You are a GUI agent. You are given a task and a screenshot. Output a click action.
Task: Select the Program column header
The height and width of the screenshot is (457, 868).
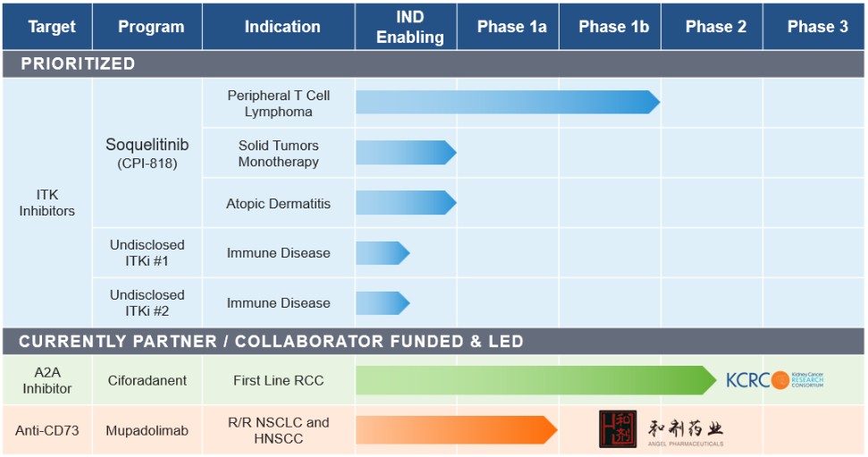151,27
